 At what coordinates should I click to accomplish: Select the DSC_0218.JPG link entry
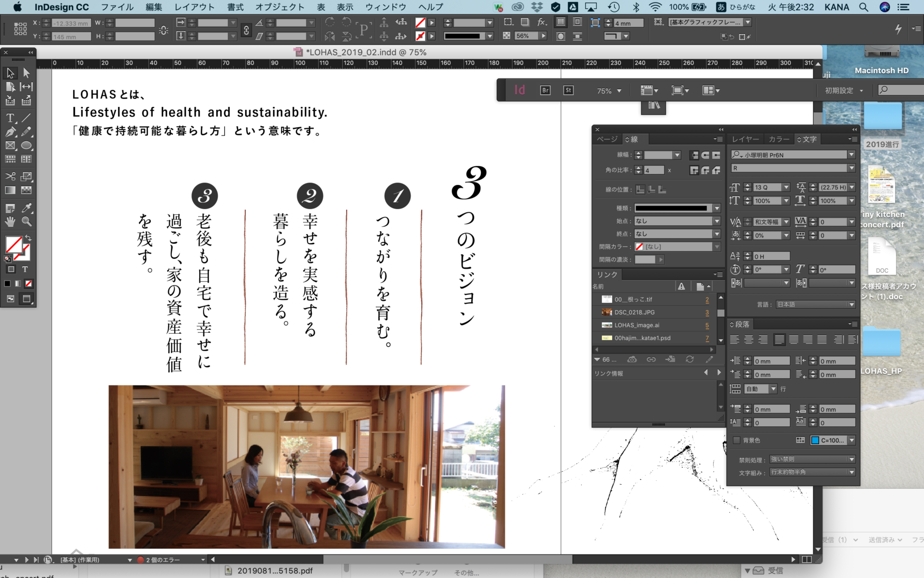(x=634, y=312)
